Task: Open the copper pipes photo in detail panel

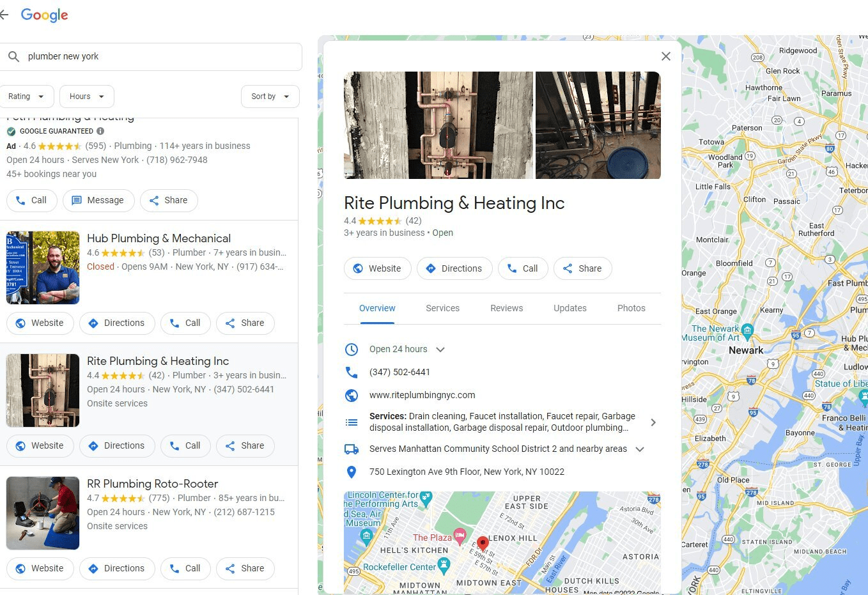Action: tap(438, 125)
